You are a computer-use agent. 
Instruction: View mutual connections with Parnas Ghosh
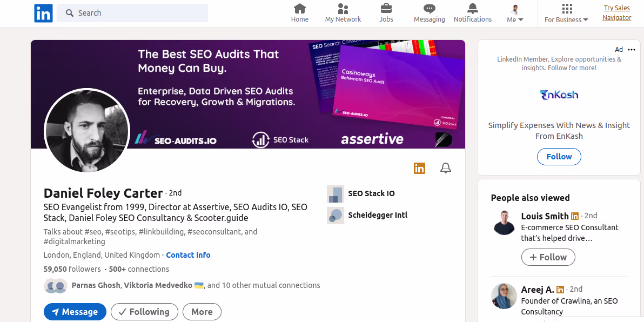point(196,285)
